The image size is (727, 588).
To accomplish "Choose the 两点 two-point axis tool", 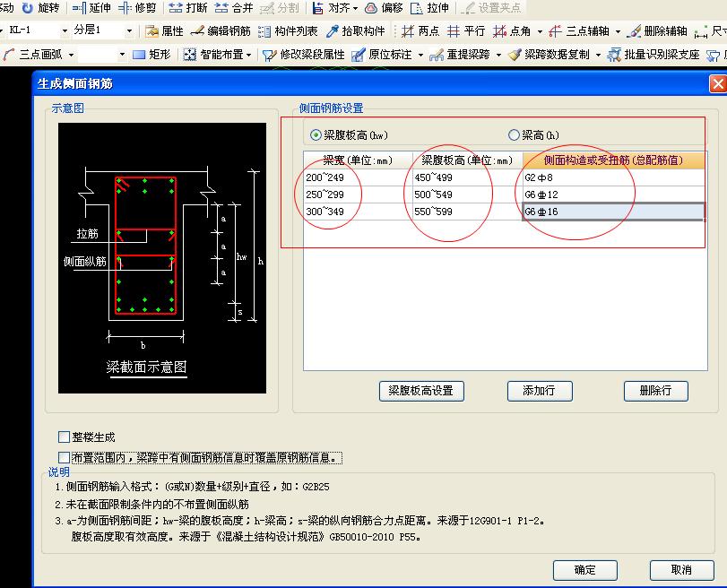I will [x=420, y=31].
